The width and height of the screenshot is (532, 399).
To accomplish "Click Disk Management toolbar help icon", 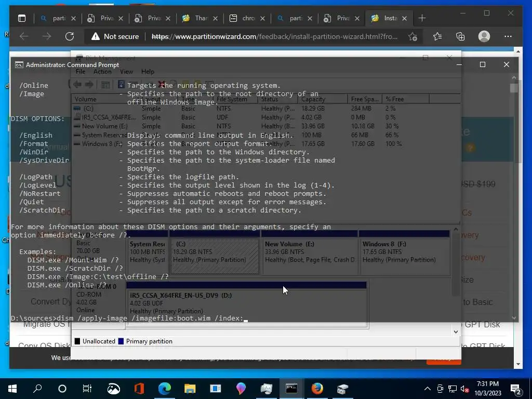I will (121, 84).
